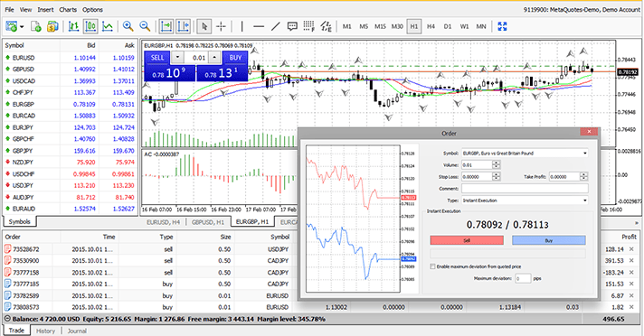Image resolution: width=644 pixels, height=336 pixels.
Task: Decrease one-click trading volume arrow
Action: (x=177, y=58)
